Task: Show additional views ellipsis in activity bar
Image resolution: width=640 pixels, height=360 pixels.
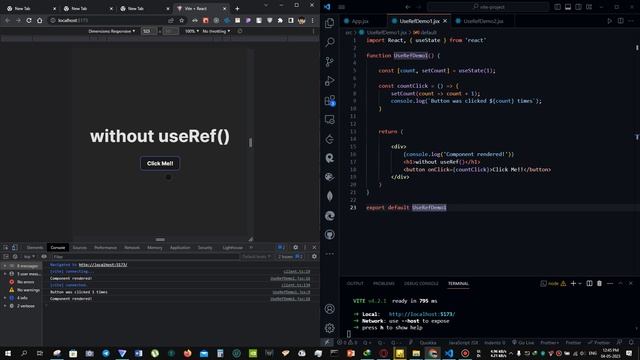Action: pos(330,254)
